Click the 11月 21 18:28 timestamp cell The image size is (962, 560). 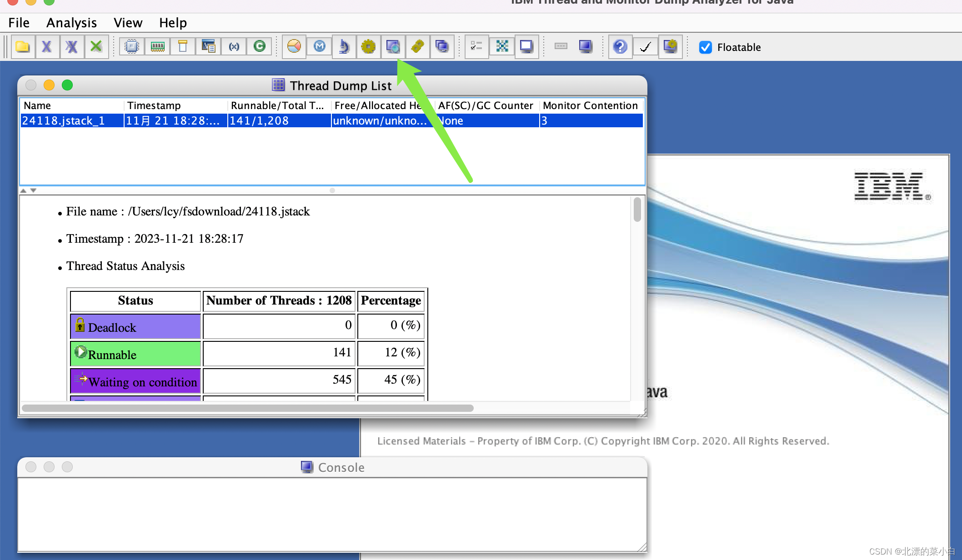pos(175,120)
